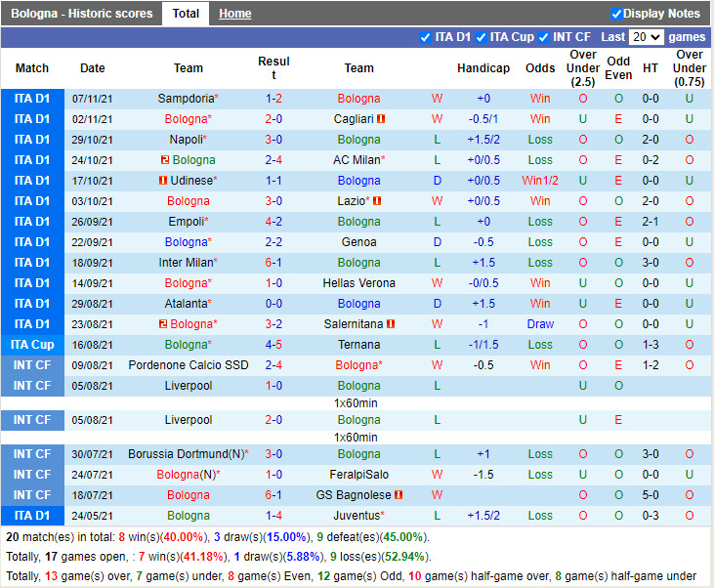Click the double red card icon in the Salernitana match row

[162, 324]
